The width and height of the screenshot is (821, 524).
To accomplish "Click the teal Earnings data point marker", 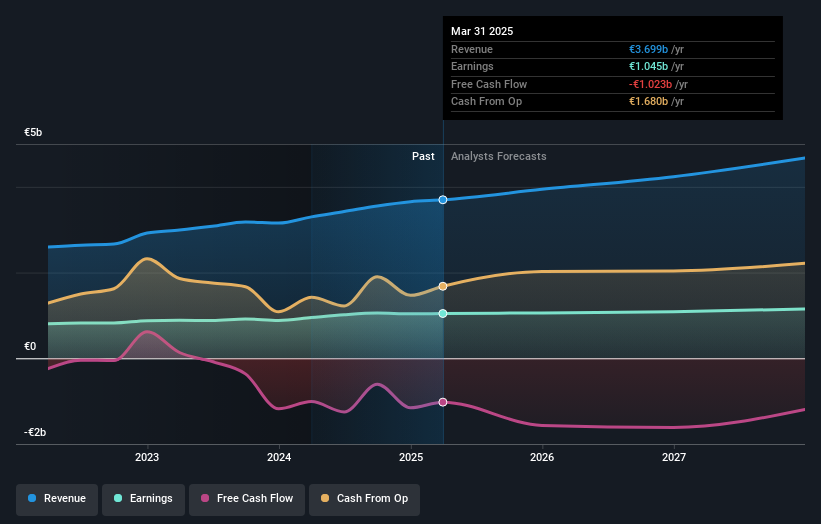I will click(x=443, y=314).
